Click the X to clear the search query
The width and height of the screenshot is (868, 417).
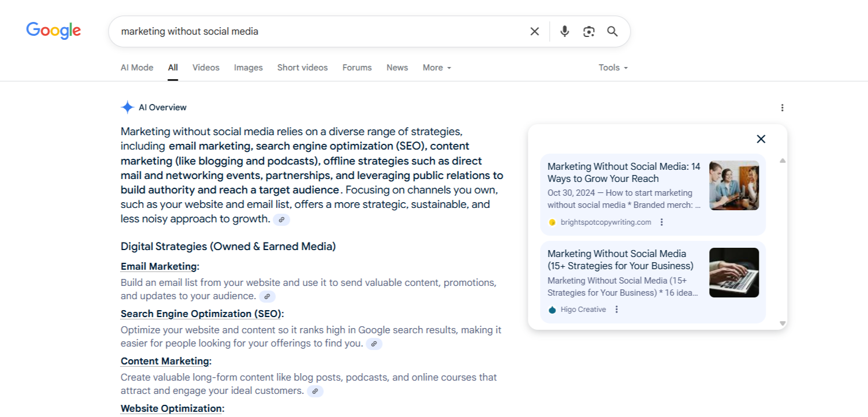click(534, 31)
